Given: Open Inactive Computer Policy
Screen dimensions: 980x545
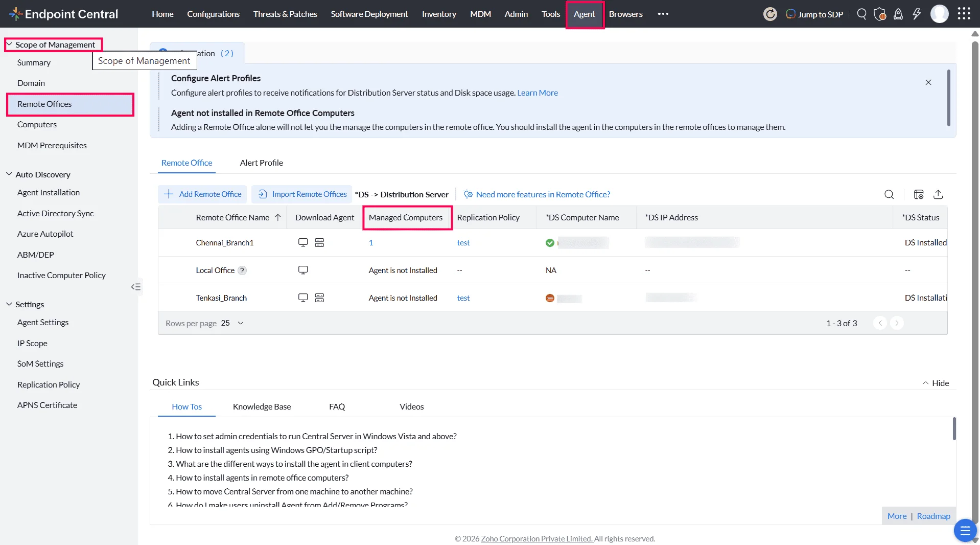Looking at the screenshot, I should (61, 275).
